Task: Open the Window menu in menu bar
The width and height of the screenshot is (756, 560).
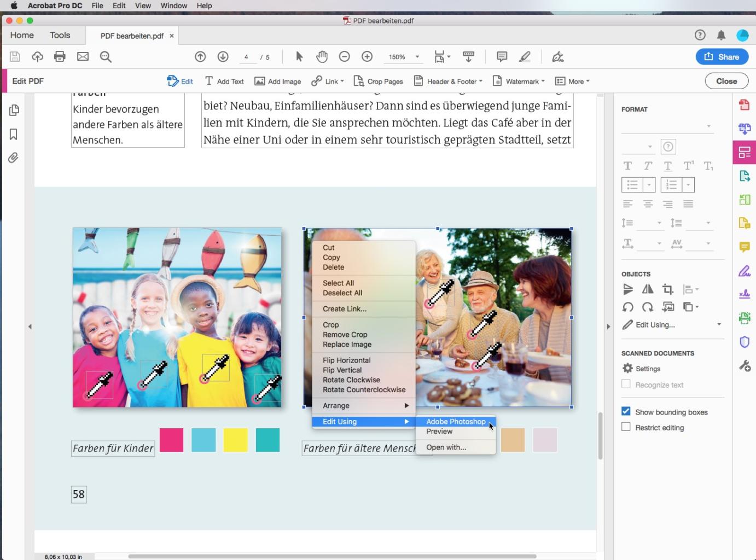Action: coord(174,5)
